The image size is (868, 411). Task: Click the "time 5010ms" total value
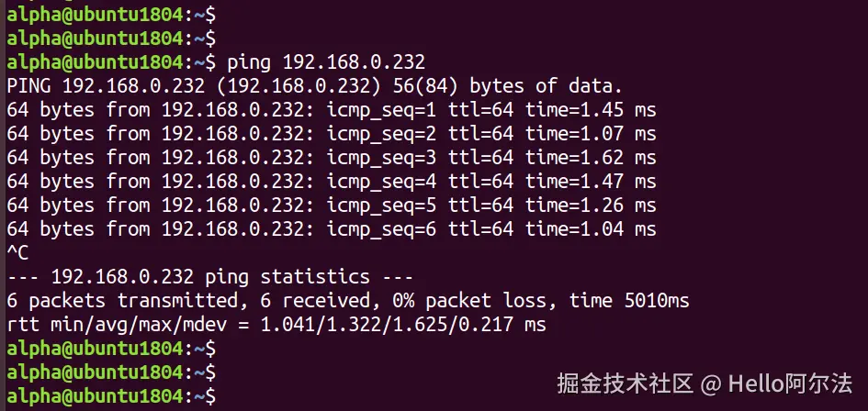[x=629, y=300]
